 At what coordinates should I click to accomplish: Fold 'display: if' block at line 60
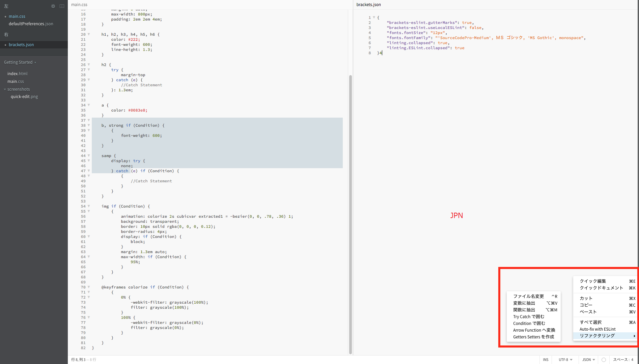tap(89, 237)
